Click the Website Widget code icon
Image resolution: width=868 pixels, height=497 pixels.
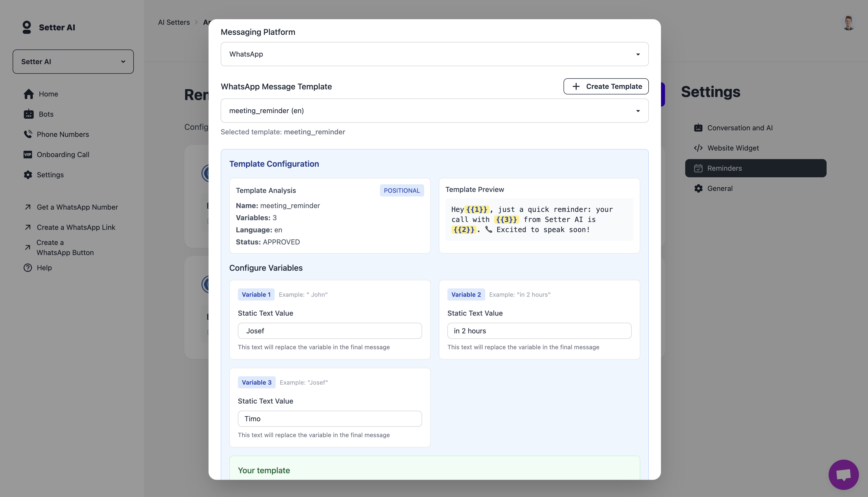point(698,148)
